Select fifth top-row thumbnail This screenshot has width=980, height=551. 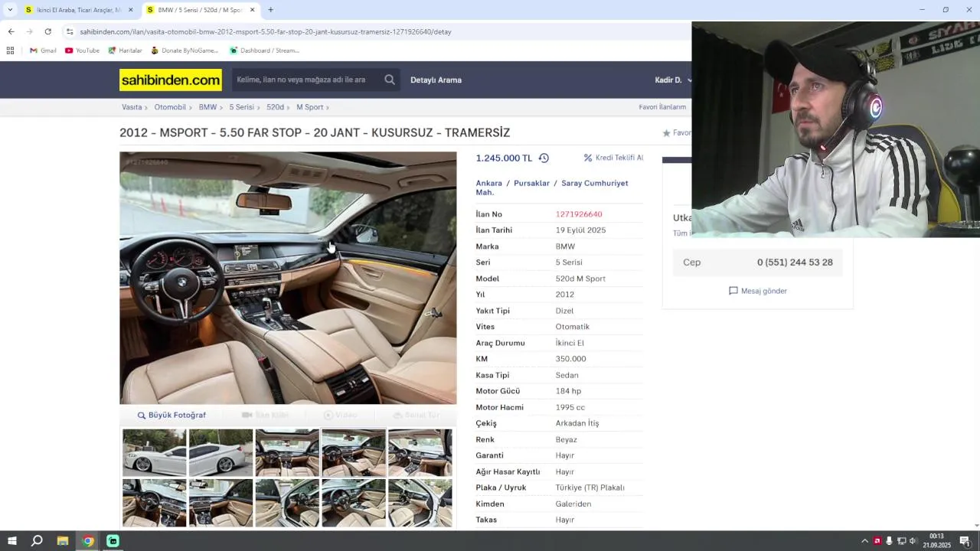point(420,452)
